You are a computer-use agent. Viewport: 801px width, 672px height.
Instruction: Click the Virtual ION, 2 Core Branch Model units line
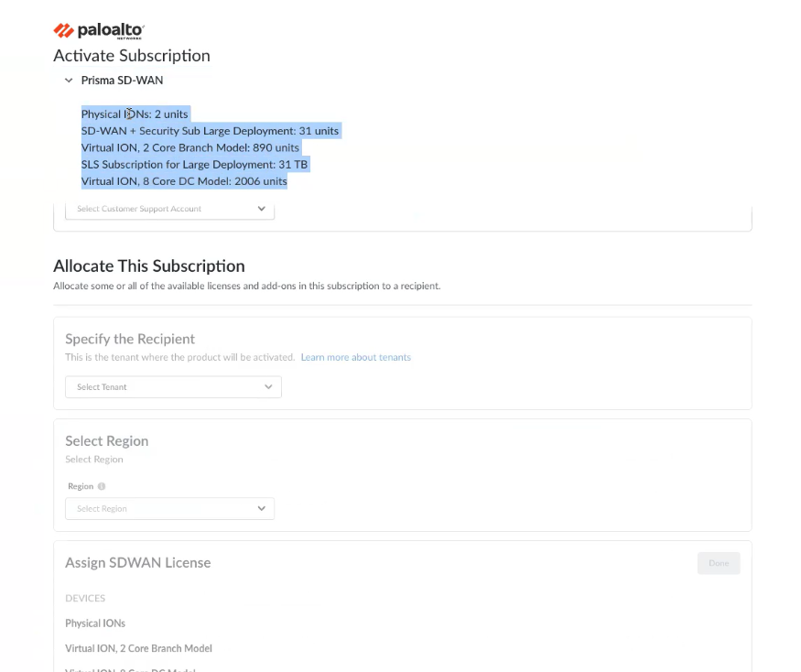point(189,147)
